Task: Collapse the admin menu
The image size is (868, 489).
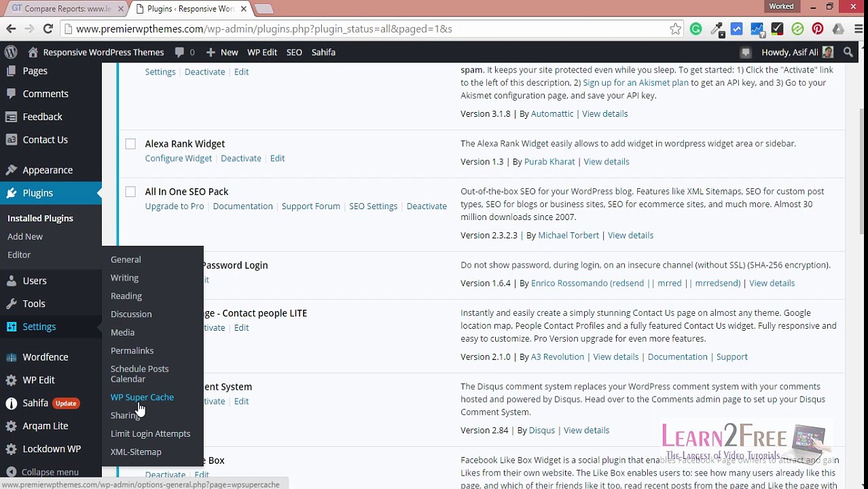Action: click(42, 472)
